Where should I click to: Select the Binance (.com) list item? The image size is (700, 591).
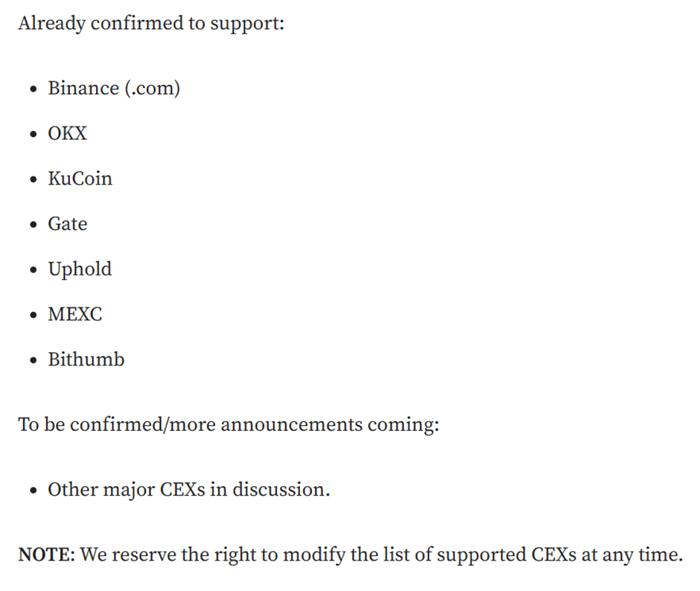114,88
